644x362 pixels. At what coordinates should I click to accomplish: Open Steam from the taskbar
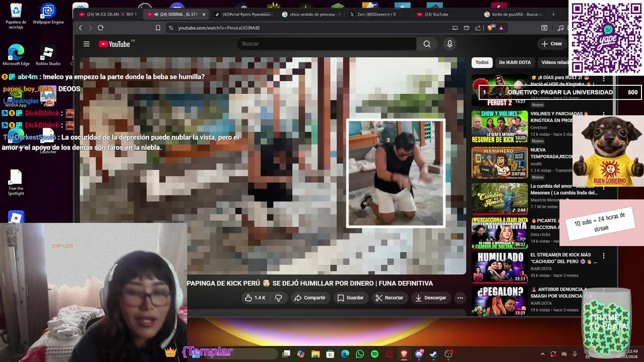[433, 354]
